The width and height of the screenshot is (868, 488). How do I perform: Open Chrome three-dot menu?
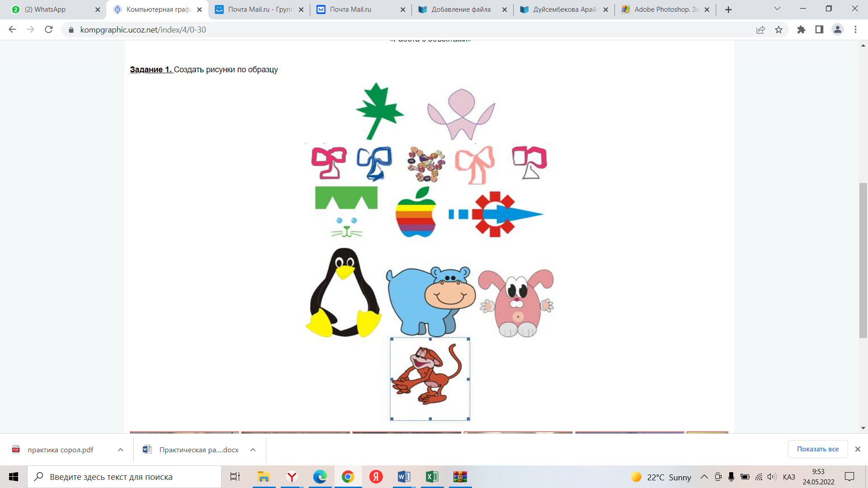click(x=855, y=30)
